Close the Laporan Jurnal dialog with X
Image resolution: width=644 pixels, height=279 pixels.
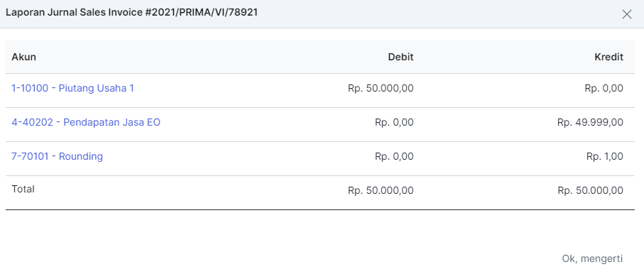(626, 14)
